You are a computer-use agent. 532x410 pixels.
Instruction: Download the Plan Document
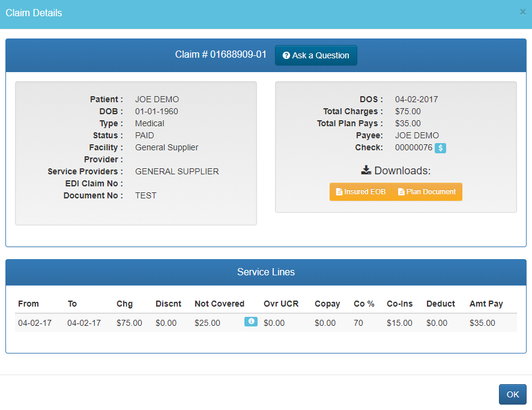[x=427, y=192]
